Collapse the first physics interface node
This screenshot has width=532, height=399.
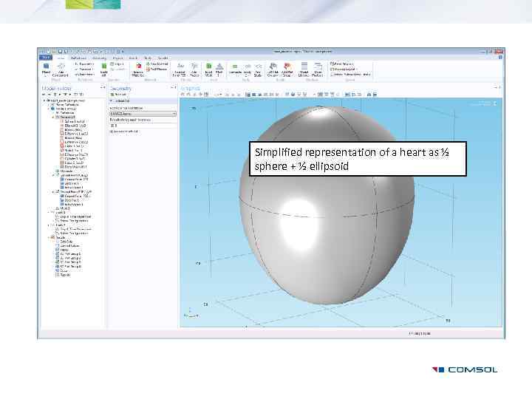coord(53,175)
